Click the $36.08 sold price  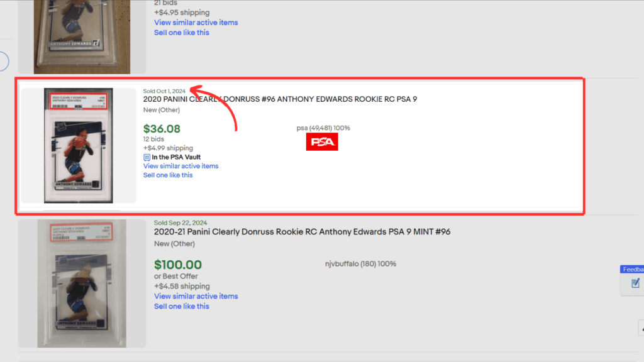click(x=162, y=129)
